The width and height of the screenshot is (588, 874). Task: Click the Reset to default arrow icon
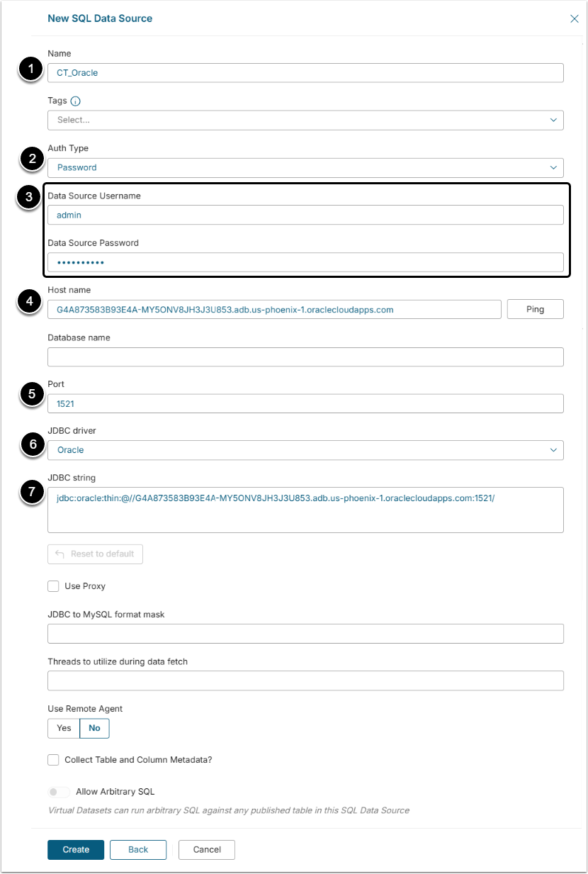(60, 554)
